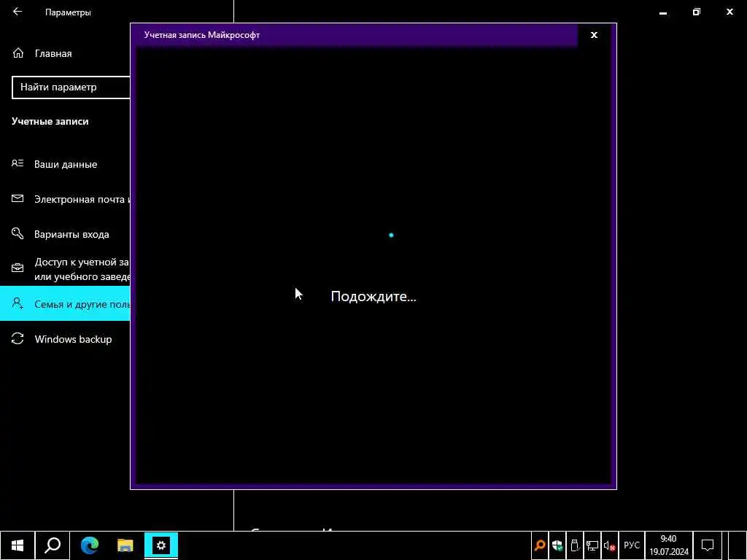This screenshot has height=560, width=747.
Task: Open the Электронная почта accounts section
Action: pos(65,199)
